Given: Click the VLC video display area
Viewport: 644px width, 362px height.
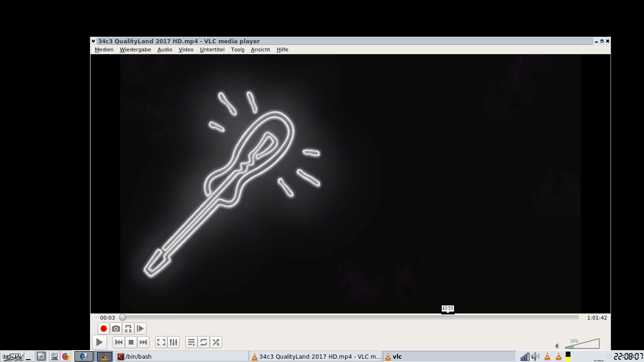Looking at the screenshot, I should pyautogui.click(x=350, y=183).
